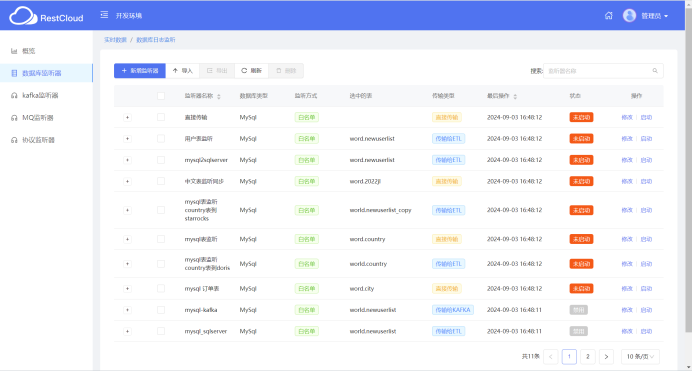Screen dimensions: 693x371
Task: Check the mysql-kafka row checkbox
Action: point(161,310)
